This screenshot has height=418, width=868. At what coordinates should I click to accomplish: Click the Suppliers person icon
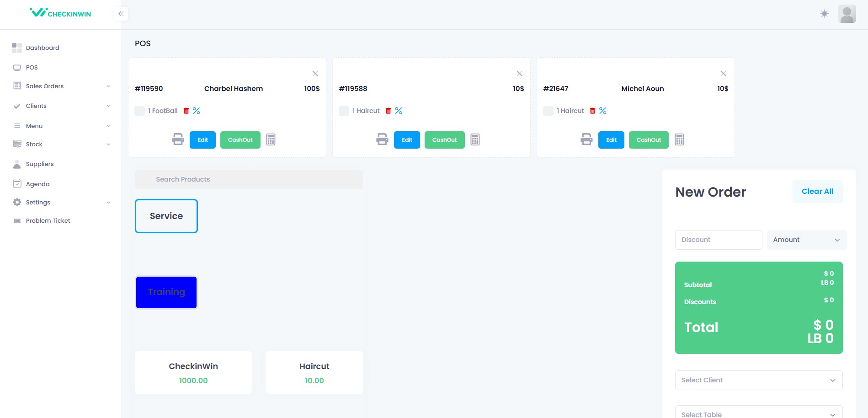click(x=17, y=164)
